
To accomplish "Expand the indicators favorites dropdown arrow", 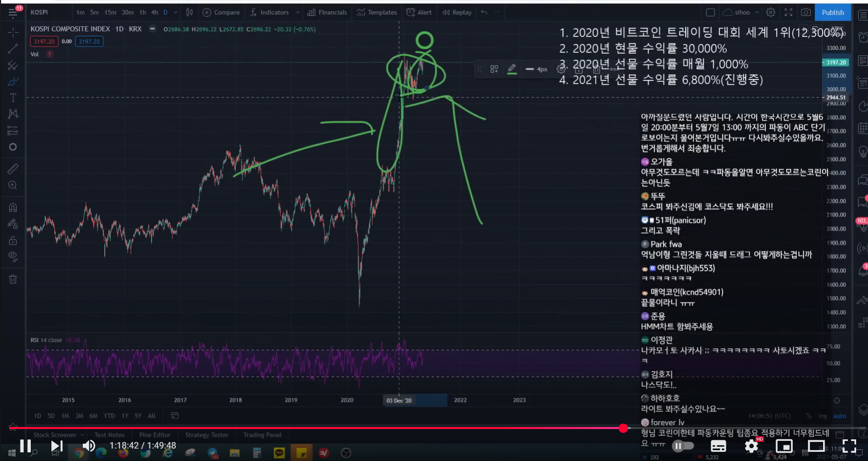I will coord(298,12).
